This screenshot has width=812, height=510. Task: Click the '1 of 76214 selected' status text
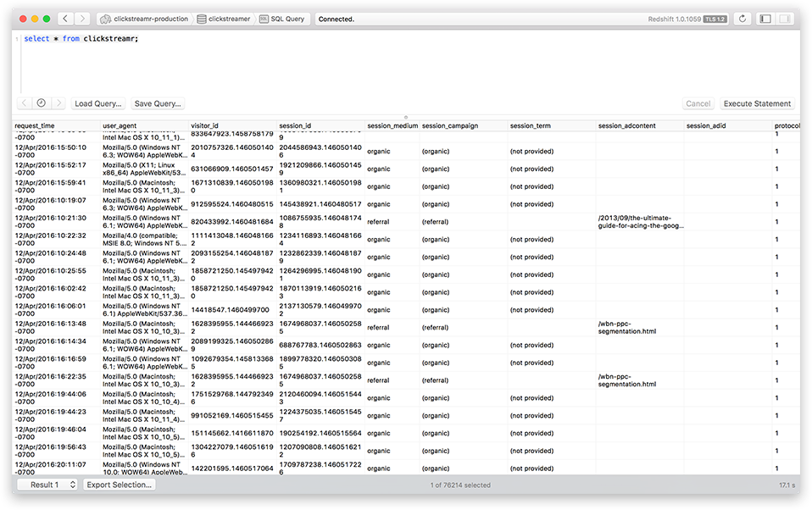point(460,485)
